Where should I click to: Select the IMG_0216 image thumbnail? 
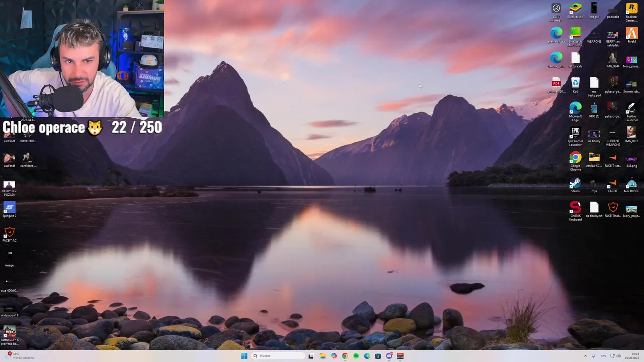pos(631,135)
